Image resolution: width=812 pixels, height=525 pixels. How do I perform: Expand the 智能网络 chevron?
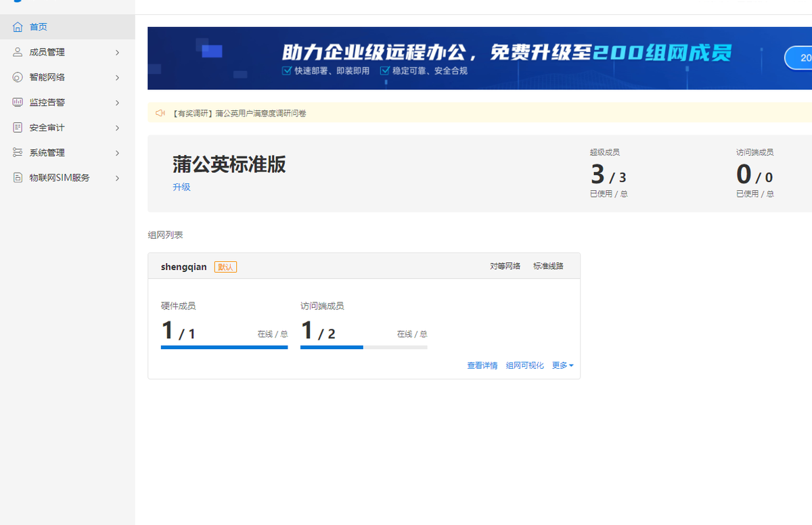[117, 78]
